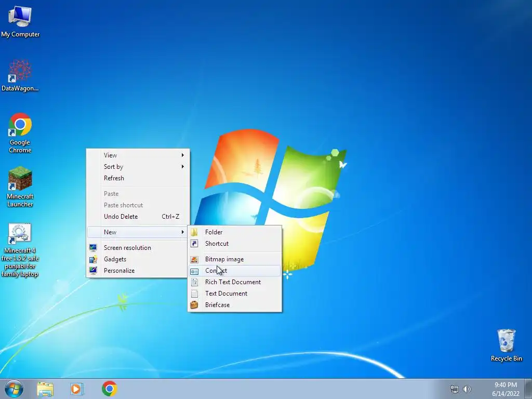This screenshot has width=532, height=399.
Task: Open Screen resolution settings
Action: point(137,248)
